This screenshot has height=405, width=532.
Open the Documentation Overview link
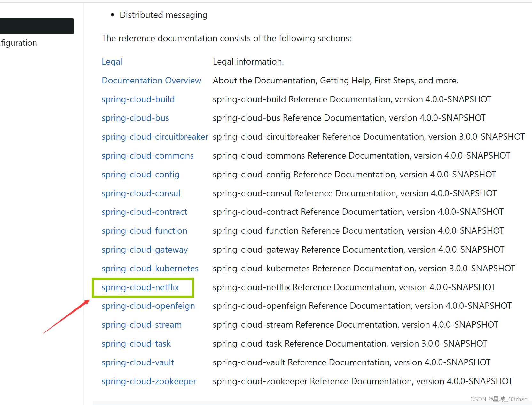[x=152, y=81]
